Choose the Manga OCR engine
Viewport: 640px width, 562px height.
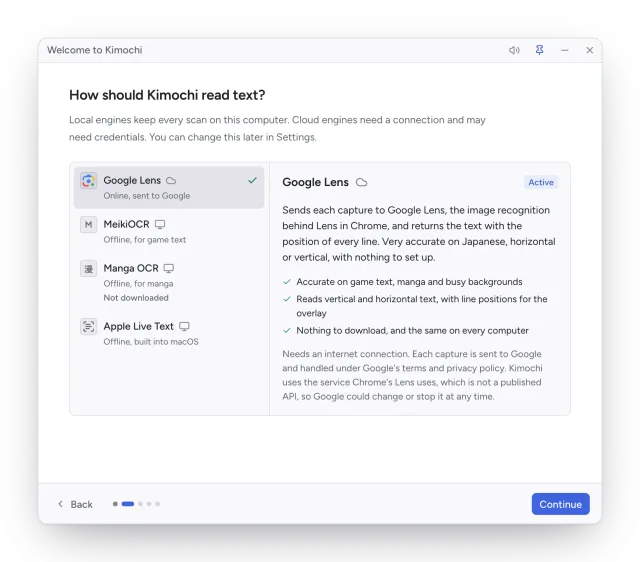pos(169,282)
